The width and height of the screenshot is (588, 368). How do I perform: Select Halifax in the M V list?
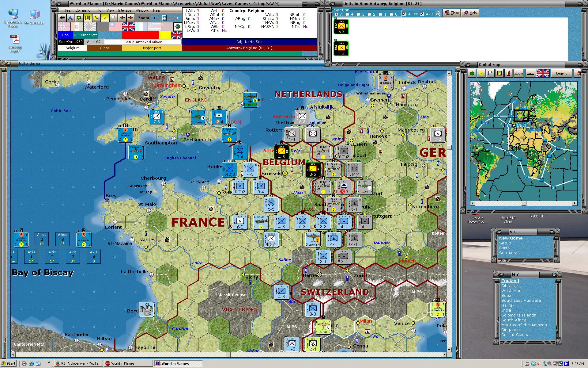[x=508, y=305]
